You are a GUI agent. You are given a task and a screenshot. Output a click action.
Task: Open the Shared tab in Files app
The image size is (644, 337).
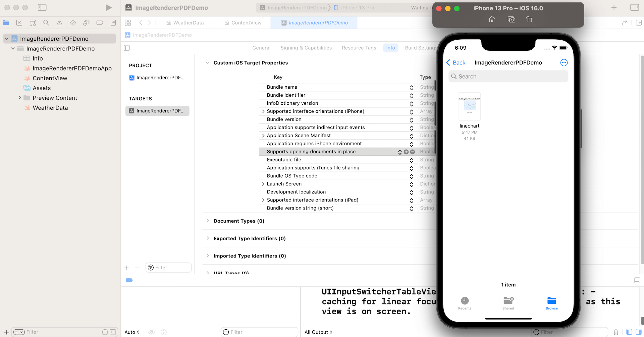[x=508, y=302]
